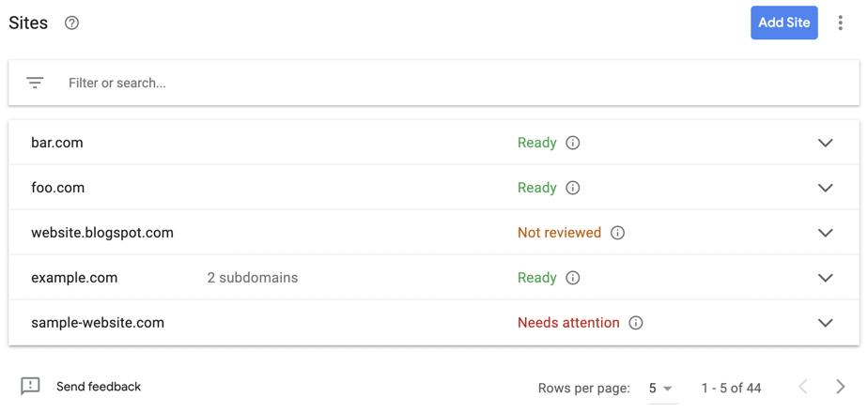Screen dimensions: 868x413
Task: Click the Add Site button
Action: [x=783, y=23]
